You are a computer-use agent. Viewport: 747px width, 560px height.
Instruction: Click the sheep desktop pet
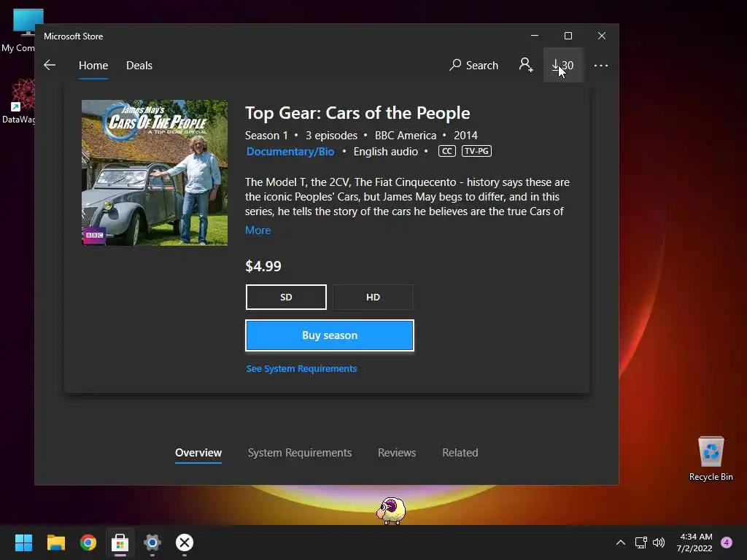pos(391,510)
